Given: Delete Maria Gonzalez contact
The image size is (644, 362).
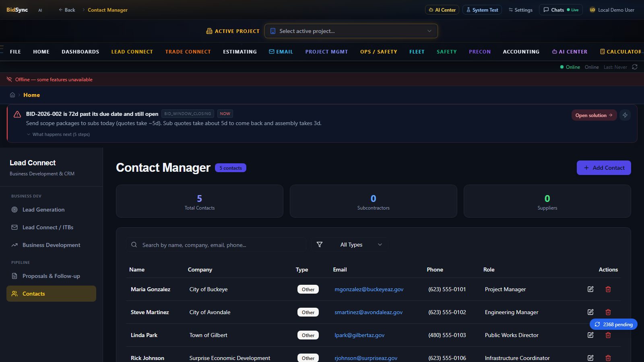Looking at the screenshot, I should (x=608, y=289).
